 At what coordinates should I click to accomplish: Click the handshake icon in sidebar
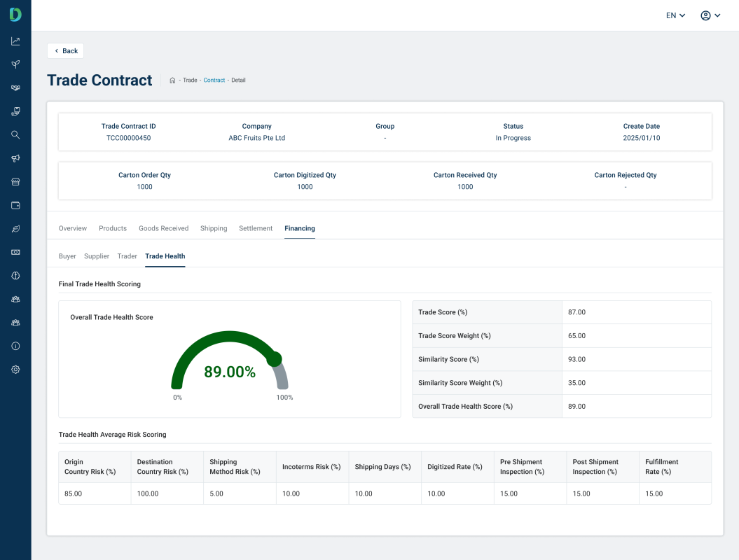pos(15,87)
